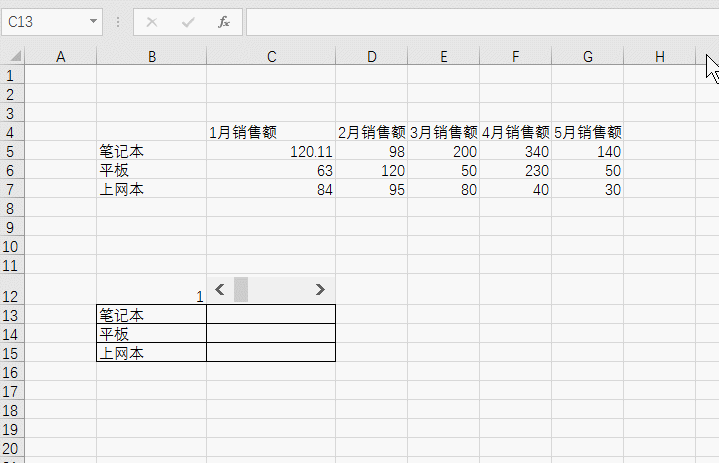Select cell with 340 under 4月销售额
This screenshot has width=719, height=463.
[515, 151]
